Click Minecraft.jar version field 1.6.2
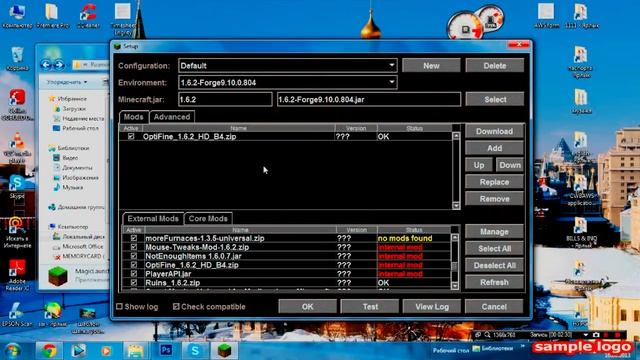 pos(225,99)
